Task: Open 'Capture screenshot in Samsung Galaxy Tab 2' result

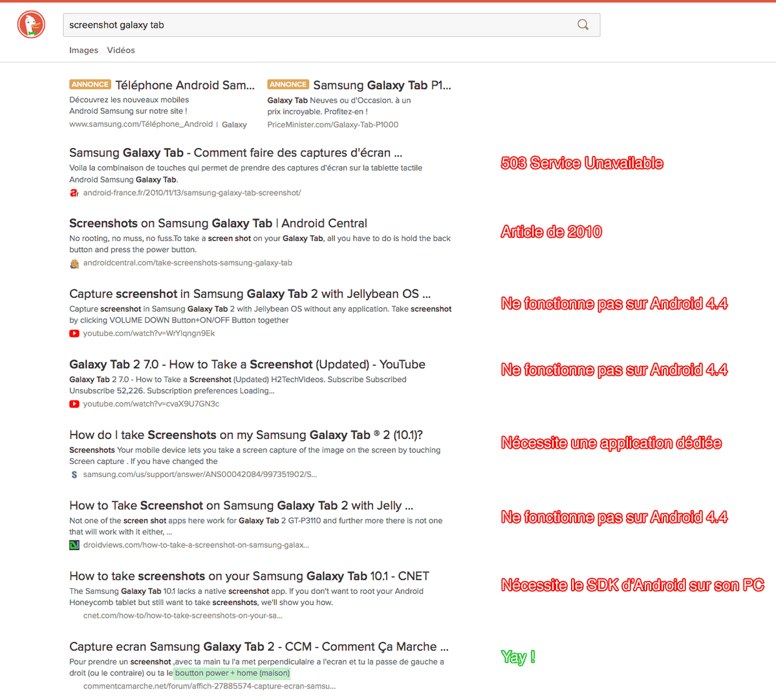Action: click(x=250, y=294)
